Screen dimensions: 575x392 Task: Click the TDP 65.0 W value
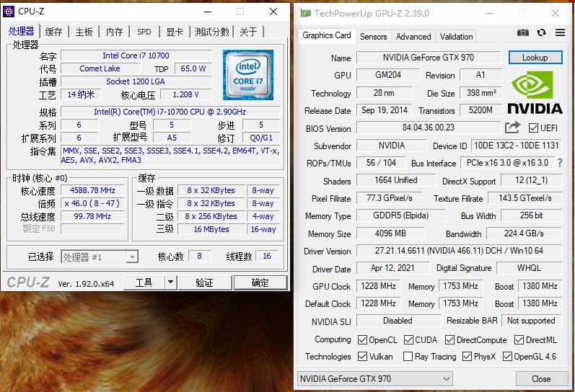click(x=193, y=68)
